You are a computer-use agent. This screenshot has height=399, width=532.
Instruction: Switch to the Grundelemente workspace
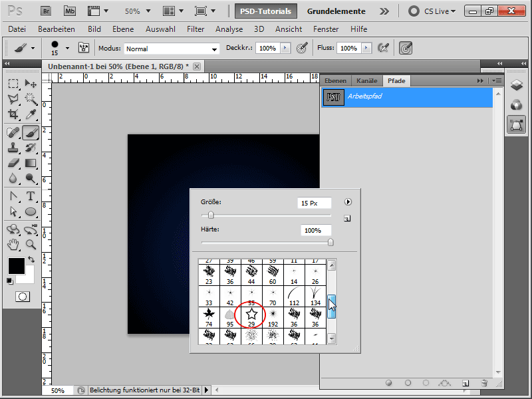[336, 11]
